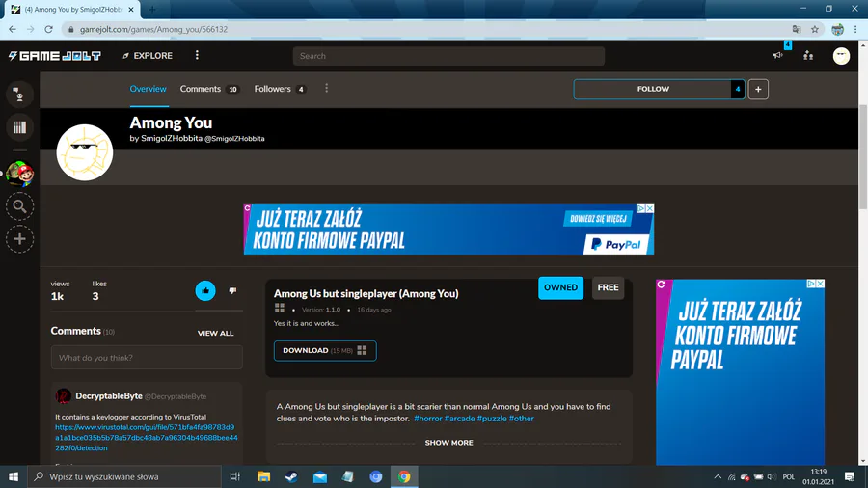Open the sidebar trophy/chat icon
The image size is (868, 488).
[19, 95]
